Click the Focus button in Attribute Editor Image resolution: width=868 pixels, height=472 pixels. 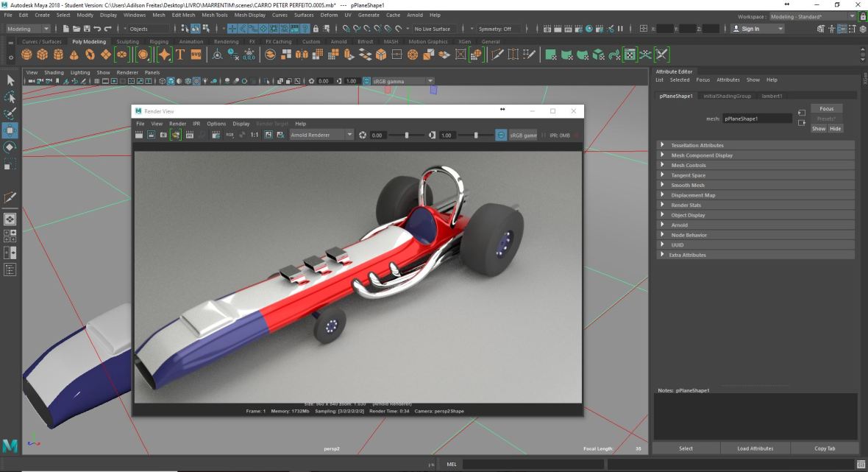coord(826,108)
